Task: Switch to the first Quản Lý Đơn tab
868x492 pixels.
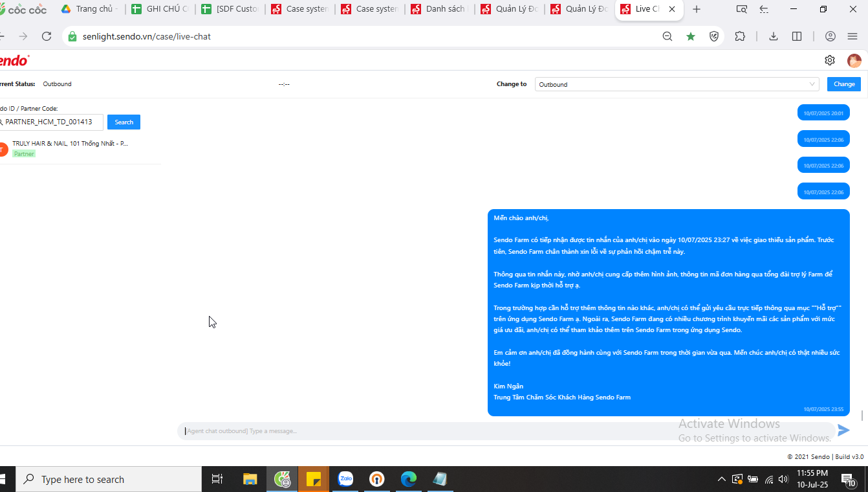Action: [x=510, y=9]
